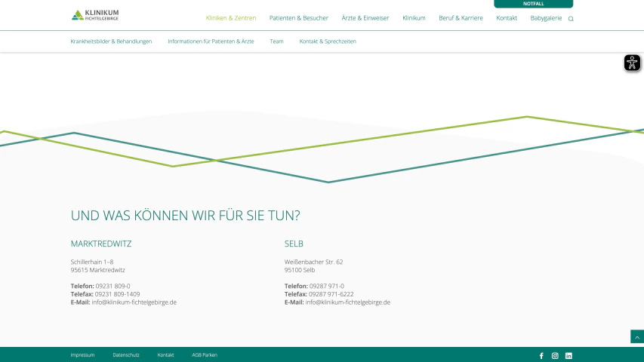
Task: Go to Informationen für Patienten & Ärzte
Action: pos(211,41)
